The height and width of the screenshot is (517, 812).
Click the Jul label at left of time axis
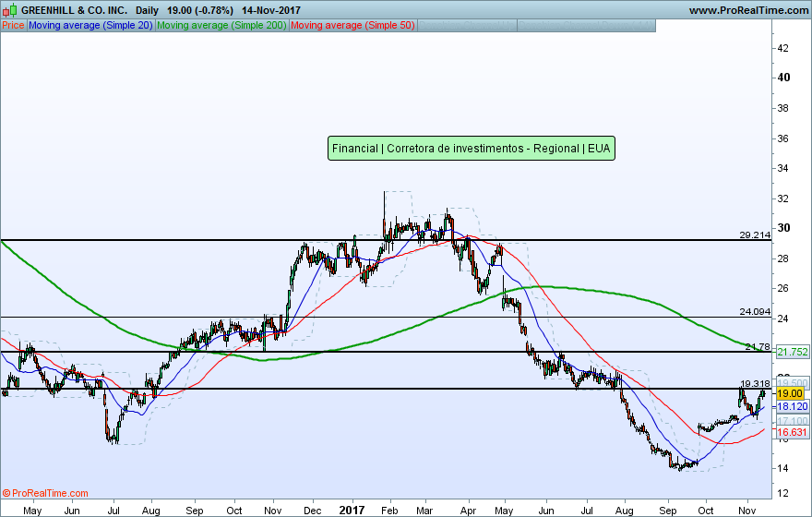[113, 511]
